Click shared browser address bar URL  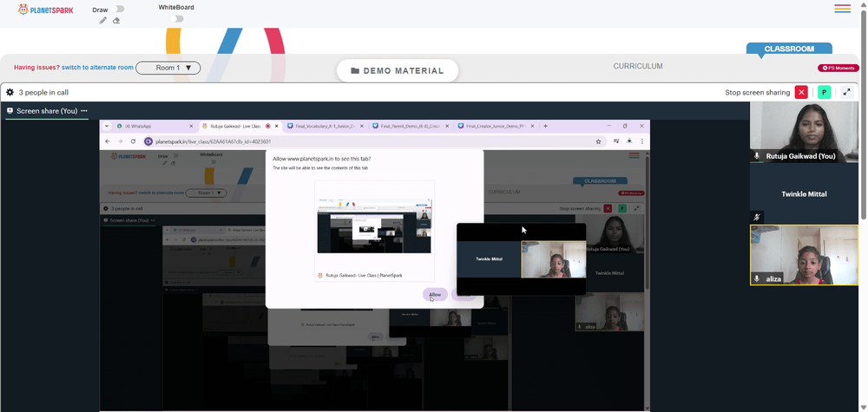[x=214, y=141]
